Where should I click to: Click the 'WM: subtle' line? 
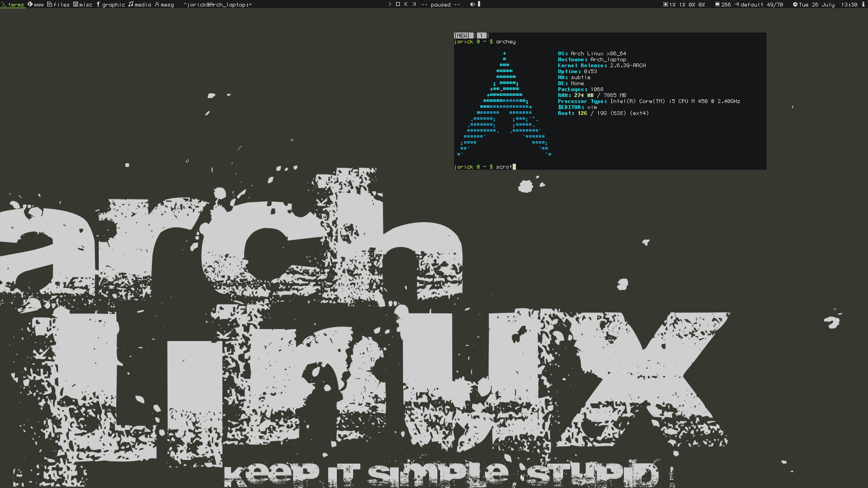click(x=574, y=78)
